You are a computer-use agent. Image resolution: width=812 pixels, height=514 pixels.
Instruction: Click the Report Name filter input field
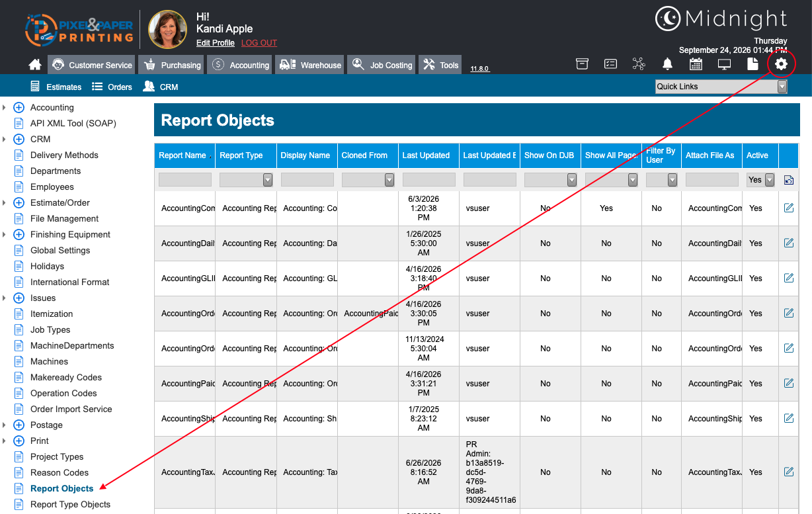(x=185, y=180)
